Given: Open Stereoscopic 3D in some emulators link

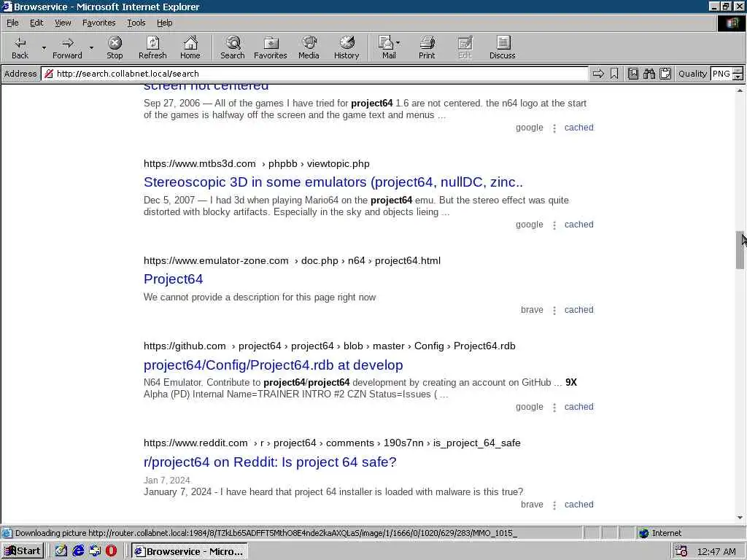Looking at the screenshot, I should pos(333,182).
